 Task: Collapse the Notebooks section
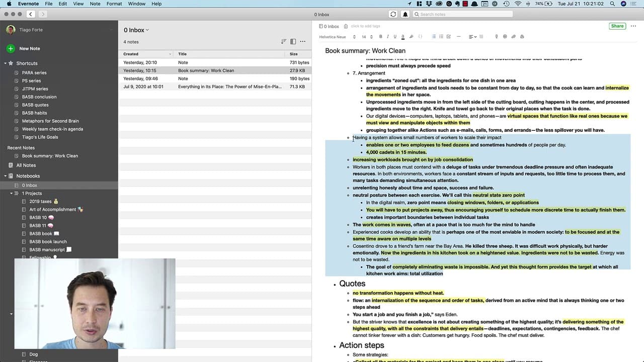click(x=5, y=176)
